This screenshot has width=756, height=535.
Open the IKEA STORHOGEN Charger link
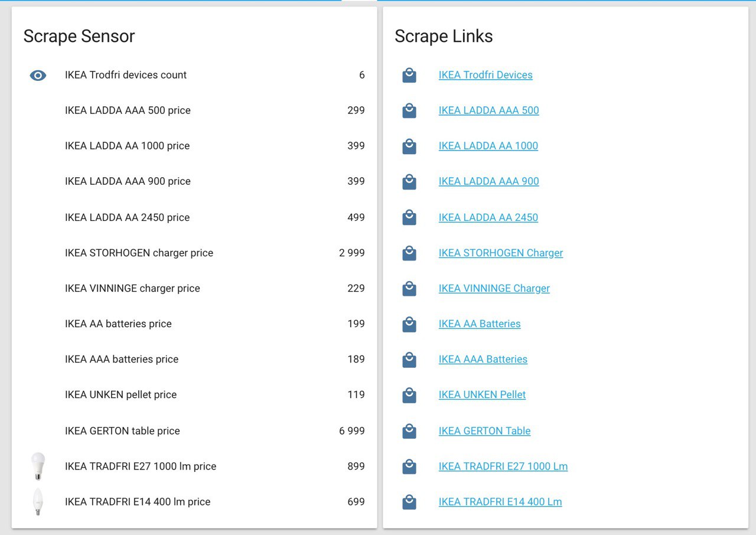(x=501, y=253)
